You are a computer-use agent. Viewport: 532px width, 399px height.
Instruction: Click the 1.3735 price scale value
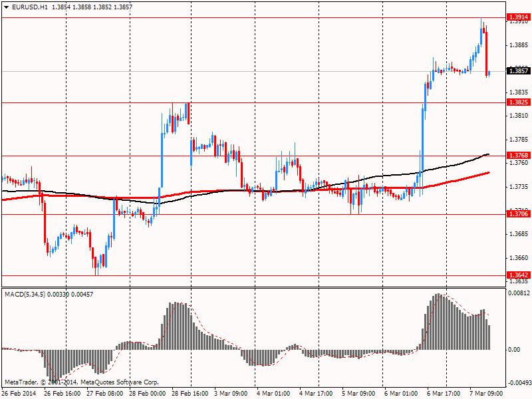(x=519, y=187)
